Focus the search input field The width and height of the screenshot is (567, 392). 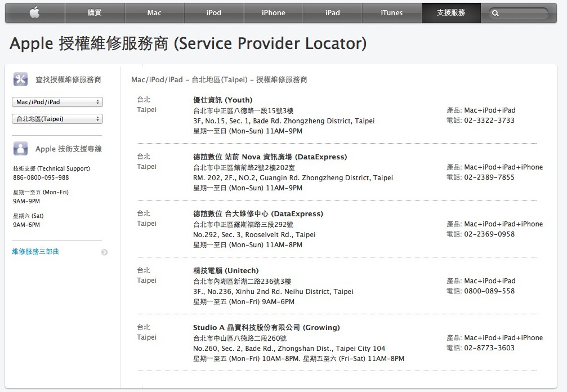pyautogui.click(x=519, y=14)
